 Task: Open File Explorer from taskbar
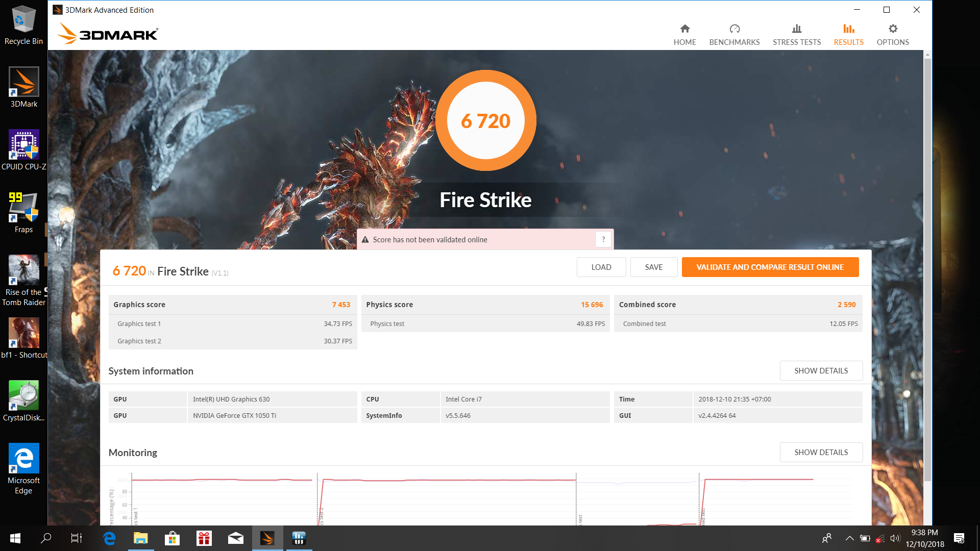[x=140, y=538]
